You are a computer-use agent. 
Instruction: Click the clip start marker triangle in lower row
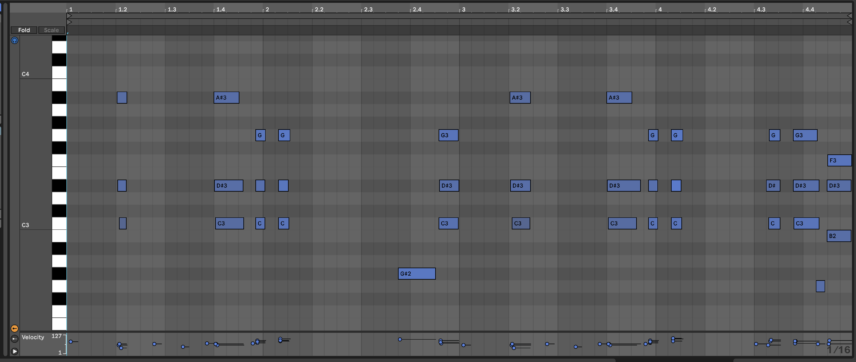coord(69,22)
